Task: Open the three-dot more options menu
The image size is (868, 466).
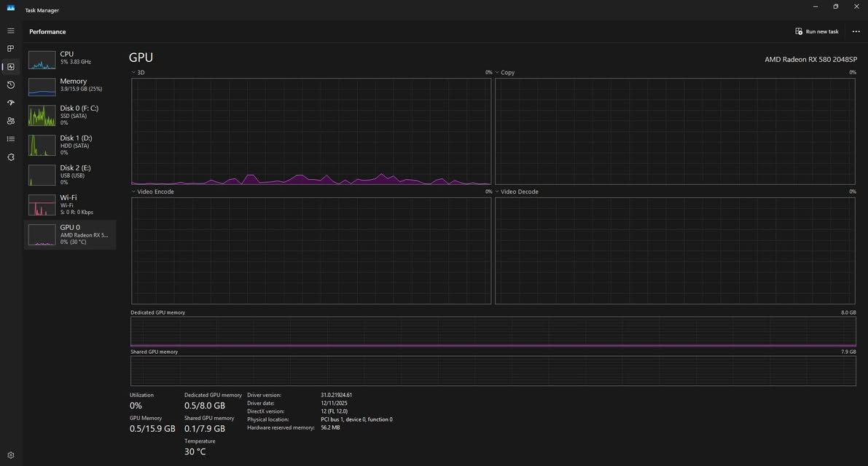Action: tap(856, 31)
